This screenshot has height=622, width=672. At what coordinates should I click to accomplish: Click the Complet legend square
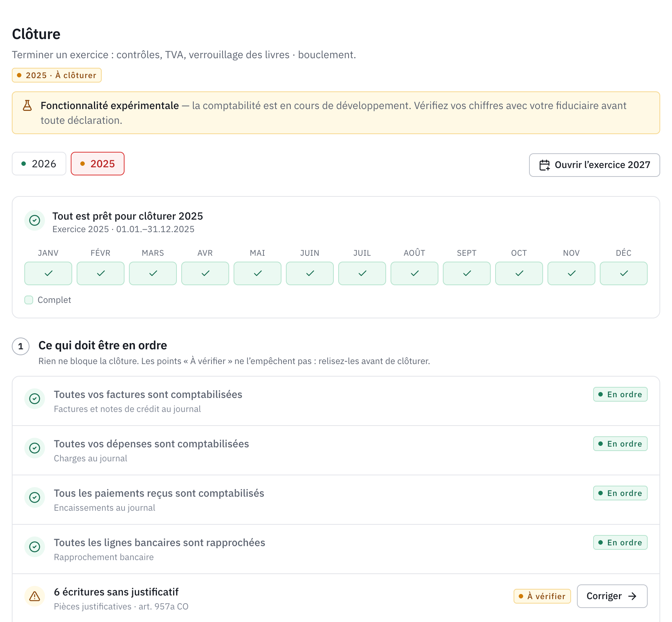29,300
